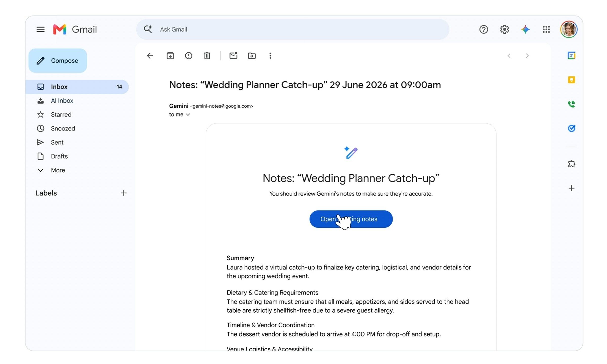Open the account profile picture

point(569,29)
